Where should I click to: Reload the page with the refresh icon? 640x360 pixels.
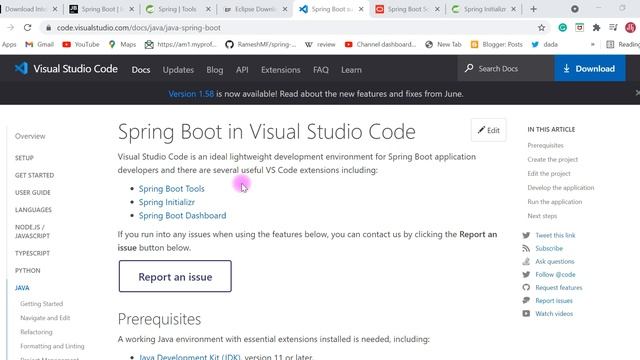click(x=27, y=27)
